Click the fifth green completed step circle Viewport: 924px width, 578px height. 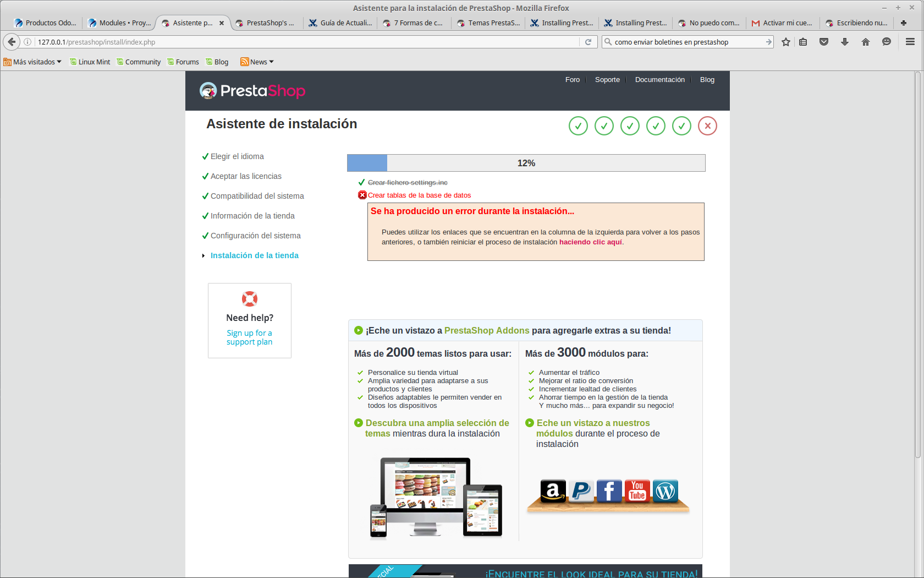point(681,126)
